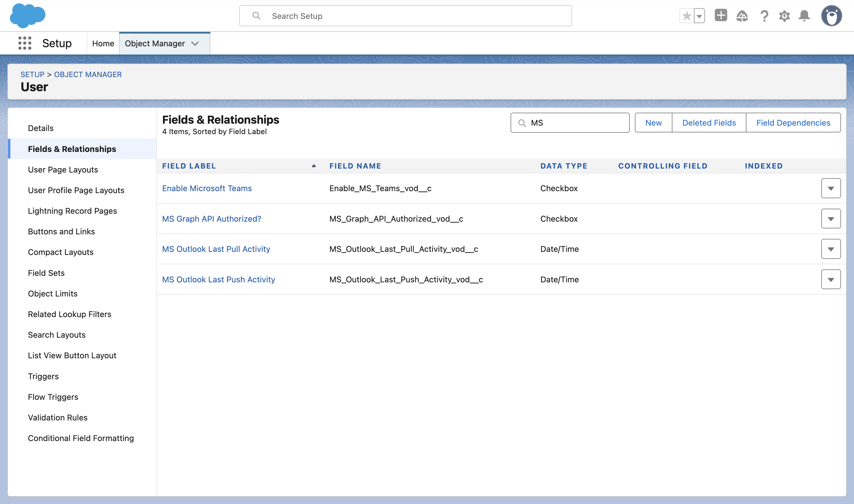Open the Setup gear icon

pyautogui.click(x=784, y=16)
